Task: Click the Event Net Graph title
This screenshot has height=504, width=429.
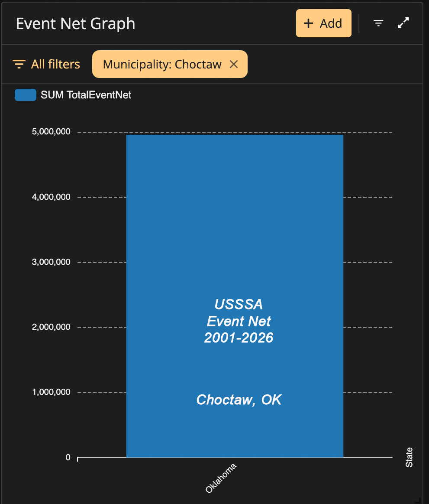Action: (75, 24)
